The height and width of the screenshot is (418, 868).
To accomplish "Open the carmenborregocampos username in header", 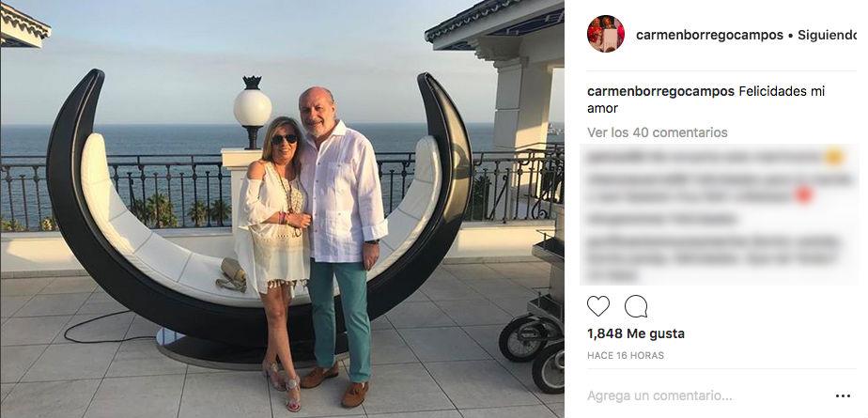I will pos(709,36).
